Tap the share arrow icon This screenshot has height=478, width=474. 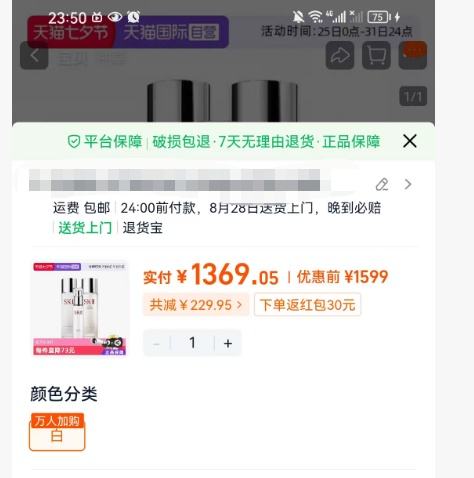coord(340,56)
